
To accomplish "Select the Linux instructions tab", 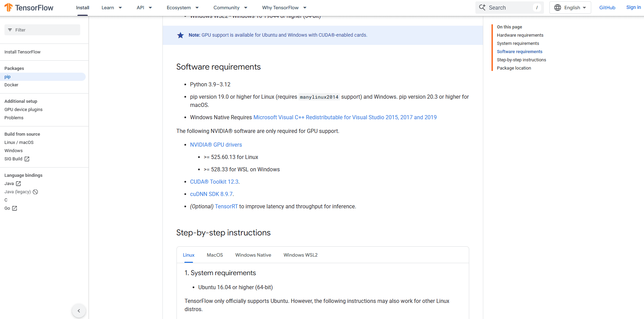I will click(x=189, y=255).
